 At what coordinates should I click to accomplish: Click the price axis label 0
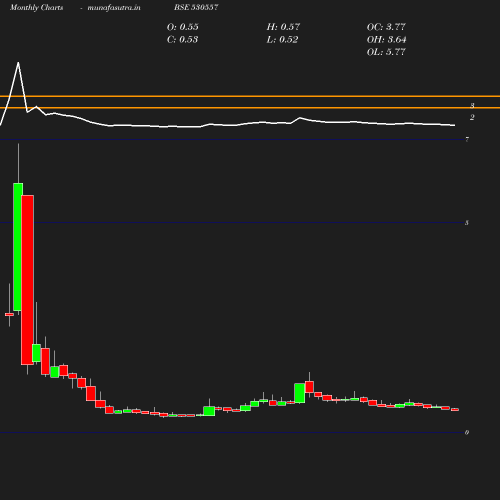[467, 432]
